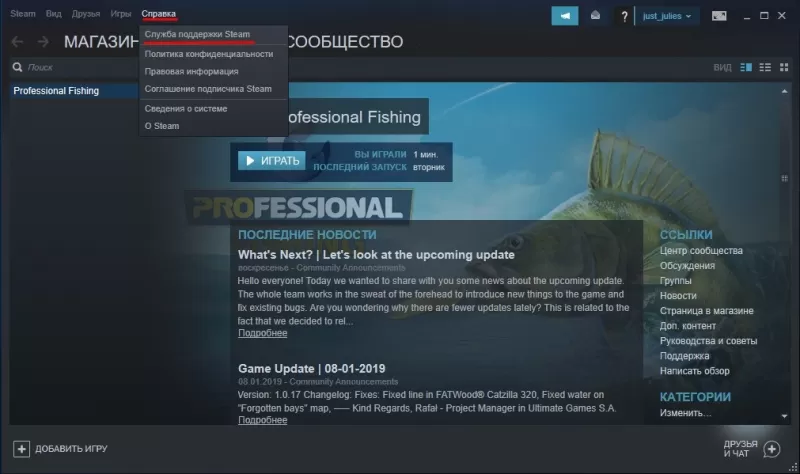The height and width of the screenshot is (474, 800).
Task: Open Группы link
Action: click(676, 281)
